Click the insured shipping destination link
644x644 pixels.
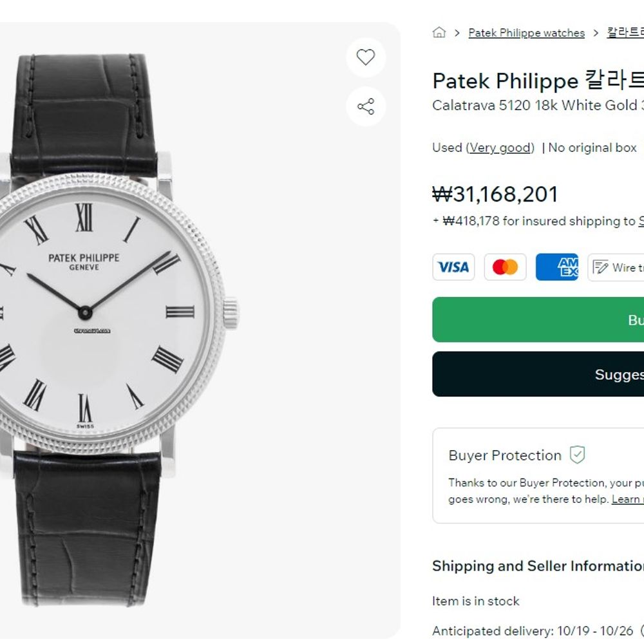[x=641, y=221]
